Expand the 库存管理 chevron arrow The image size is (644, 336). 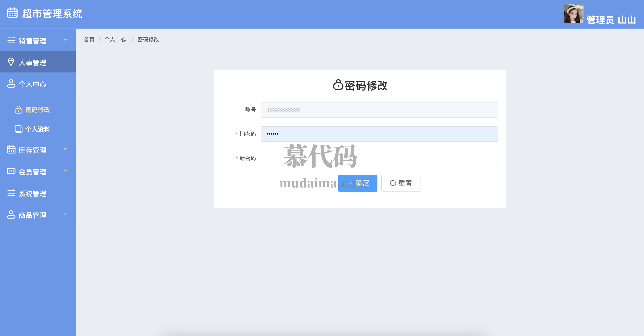(66, 149)
